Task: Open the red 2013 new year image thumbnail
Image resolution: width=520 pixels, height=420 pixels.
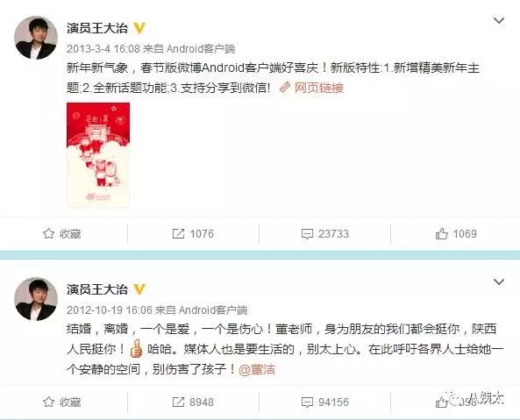Action: 98,154
